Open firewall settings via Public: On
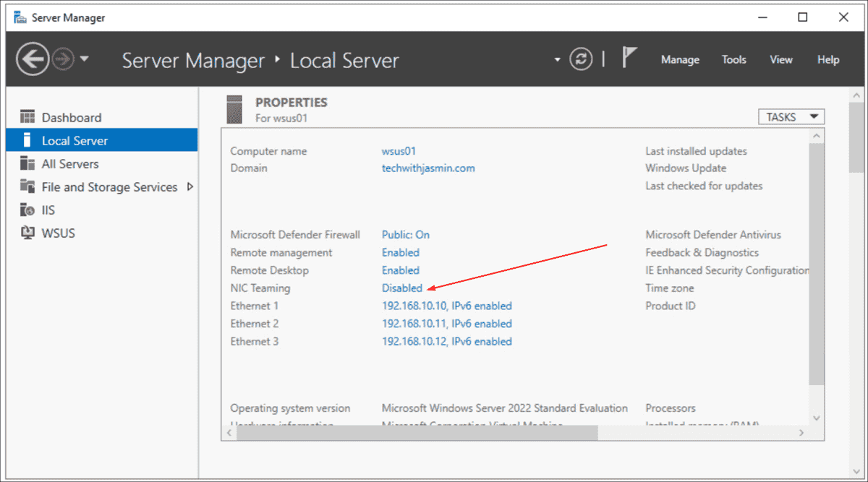The width and height of the screenshot is (868, 482). (x=405, y=234)
